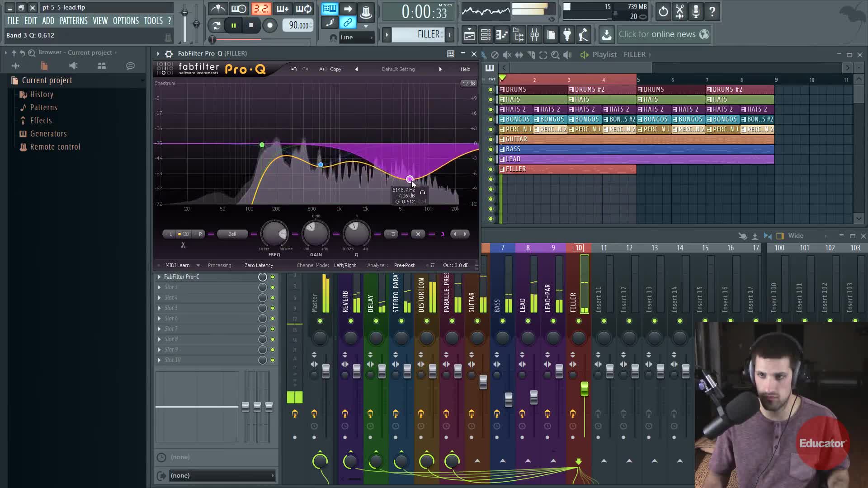Open the mixer window icon
The image size is (868, 488).
point(534,34)
